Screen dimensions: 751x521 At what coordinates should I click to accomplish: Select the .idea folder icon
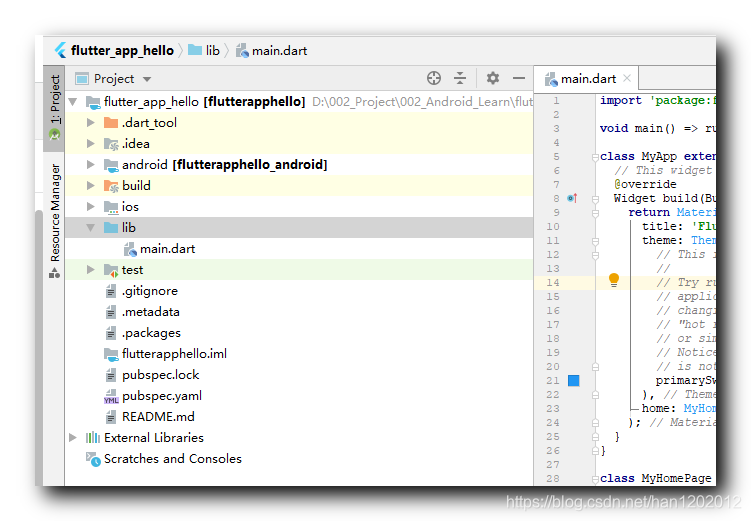click(111, 144)
